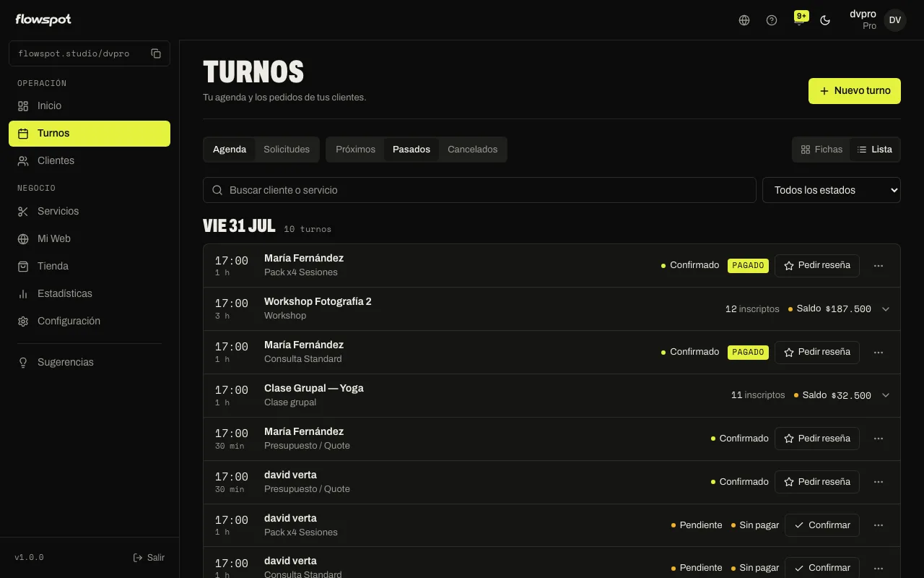Viewport: 924px width, 578px height.
Task: Switch to Lista list view
Action: point(875,150)
